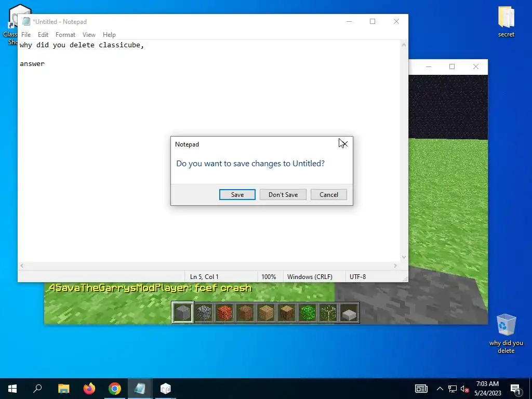Screen dimensions: 532x399
Task: Open the notification center icon
Action: (x=515, y=389)
